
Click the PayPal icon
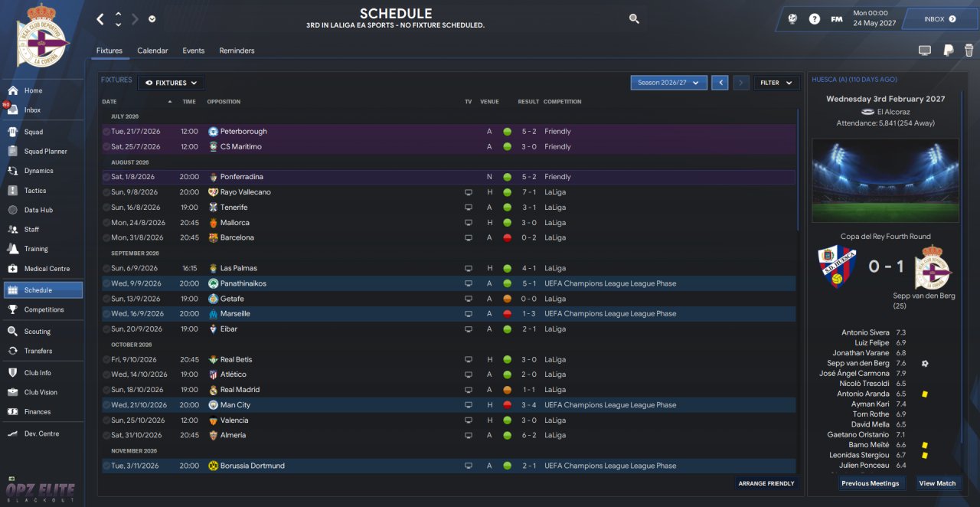click(x=948, y=51)
